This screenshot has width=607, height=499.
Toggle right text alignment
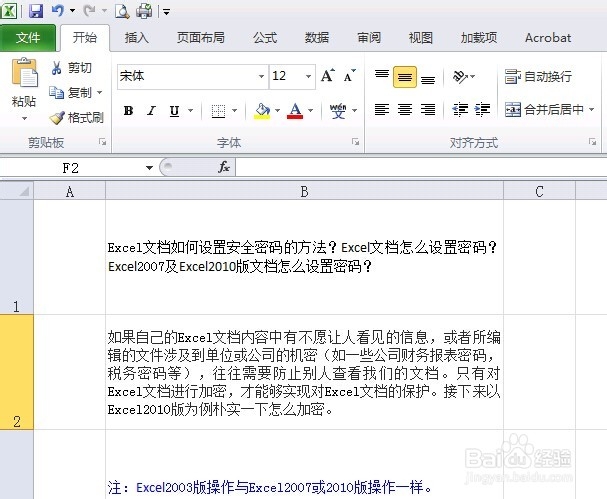[x=428, y=110]
